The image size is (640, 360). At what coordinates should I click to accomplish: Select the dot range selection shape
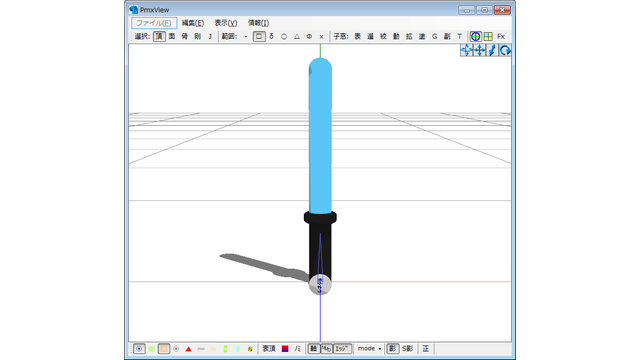click(x=246, y=36)
